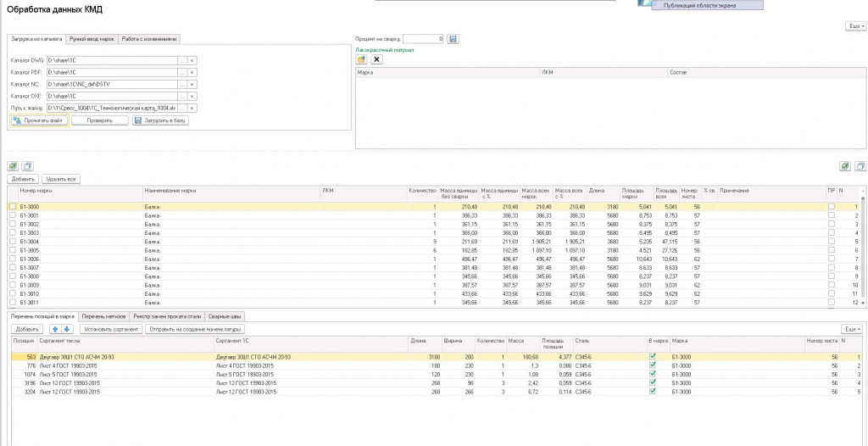Click the marks table scrollbar up arrow

pyautogui.click(x=863, y=191)
